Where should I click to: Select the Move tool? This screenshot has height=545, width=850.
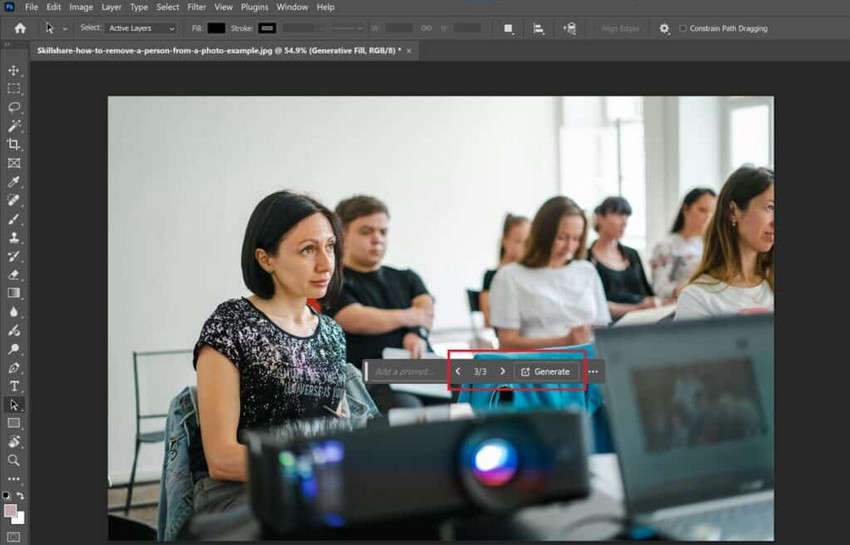click(x=14, y=70)
